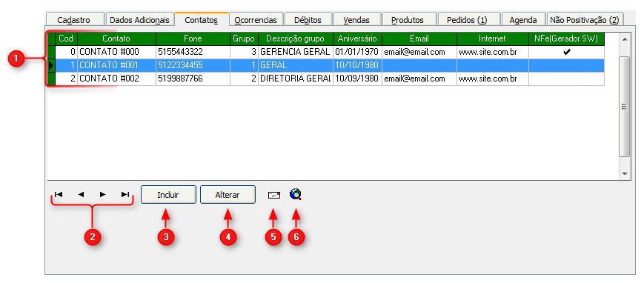Click birthday date 01/01/1970

(x=357, y=52)
